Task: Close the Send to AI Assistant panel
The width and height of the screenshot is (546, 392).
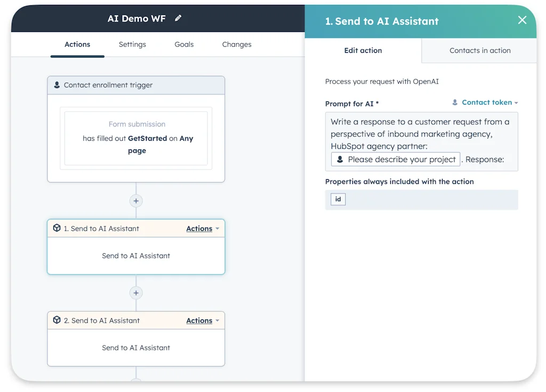Action: 521,20
